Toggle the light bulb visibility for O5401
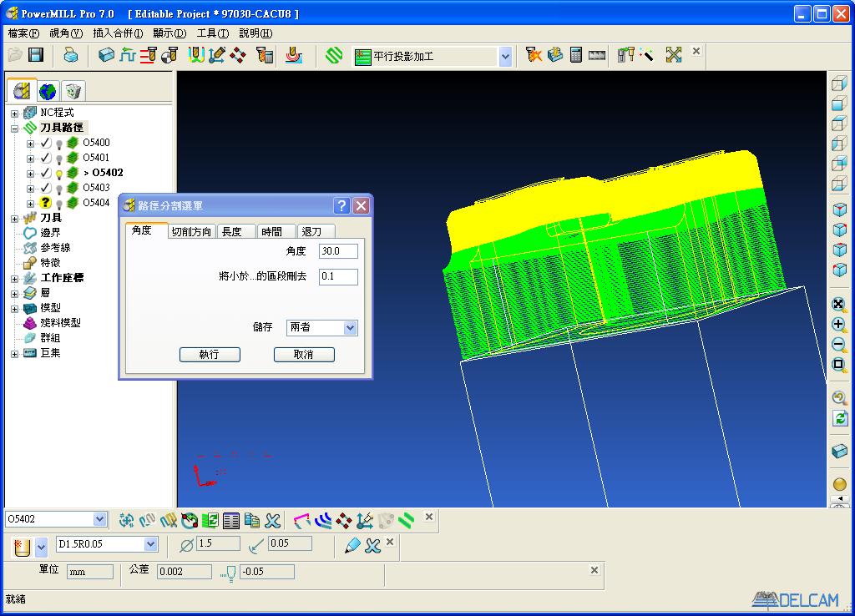 pyautogui.click(x=59, y=159)
